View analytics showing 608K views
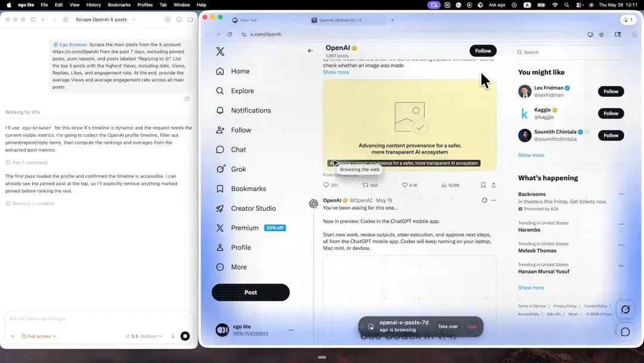 click(x=451, y=185)
